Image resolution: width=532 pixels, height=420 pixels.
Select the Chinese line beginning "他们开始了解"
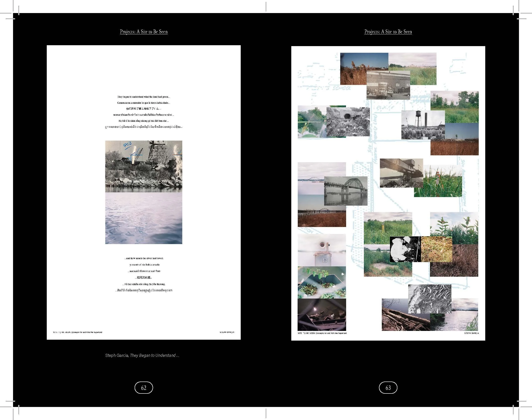click(x=144, y=109)
